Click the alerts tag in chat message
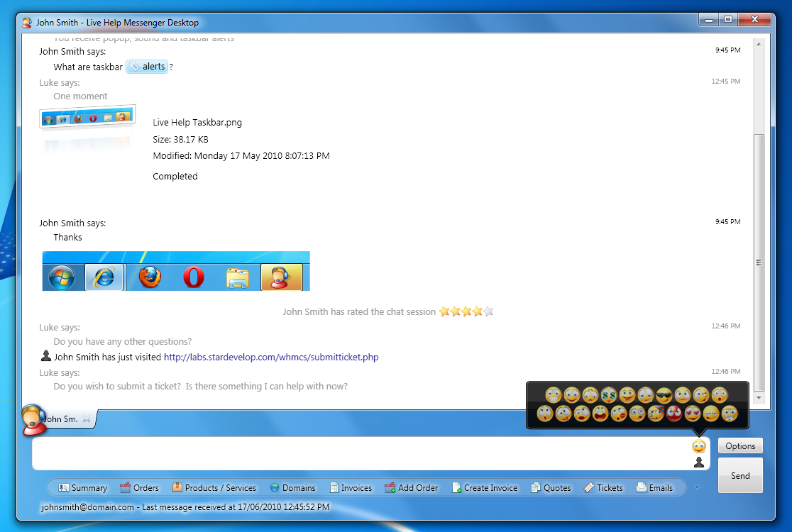Viewport: 792px width, 532px height. tap(148, 67)
